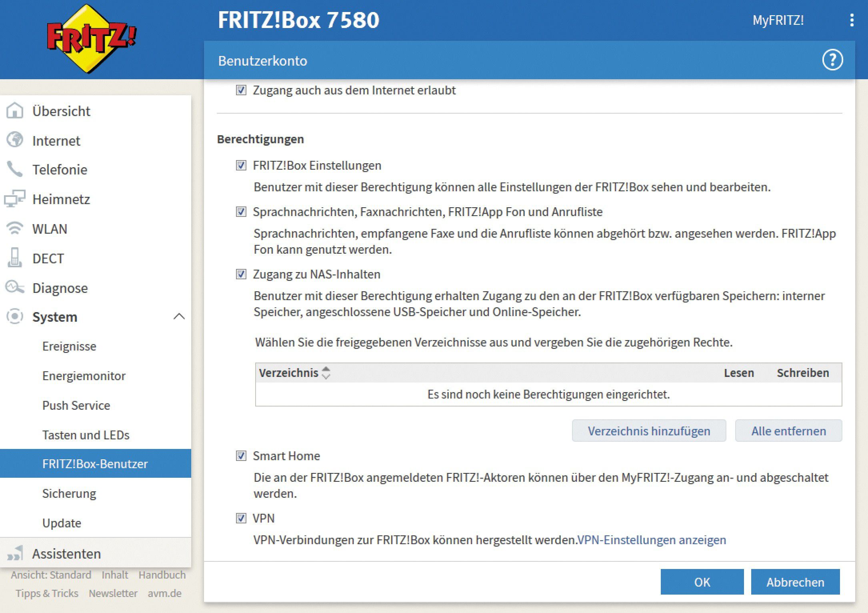
Task: Open Sicherung under System
Action: coord(69,493)
